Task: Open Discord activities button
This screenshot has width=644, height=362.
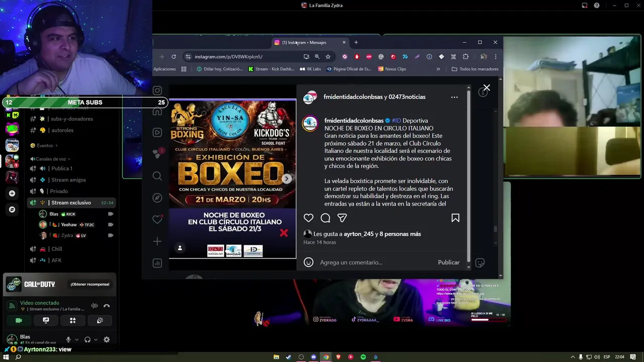Action: [72, 320]
